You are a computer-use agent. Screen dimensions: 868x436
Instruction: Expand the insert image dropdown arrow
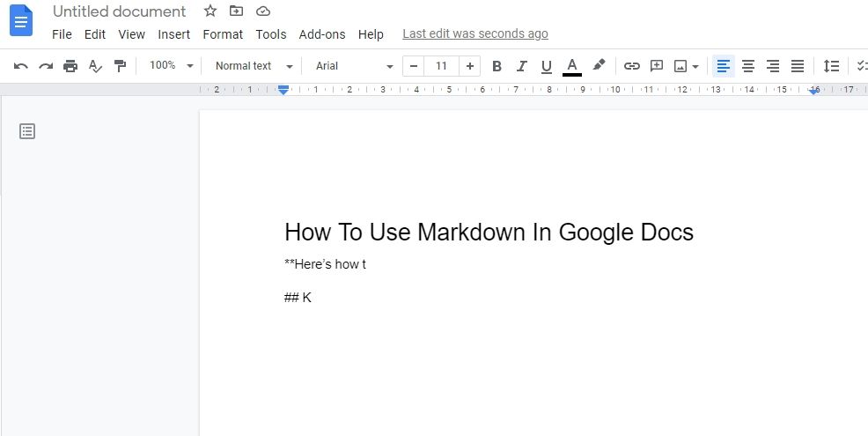point(695,67)
